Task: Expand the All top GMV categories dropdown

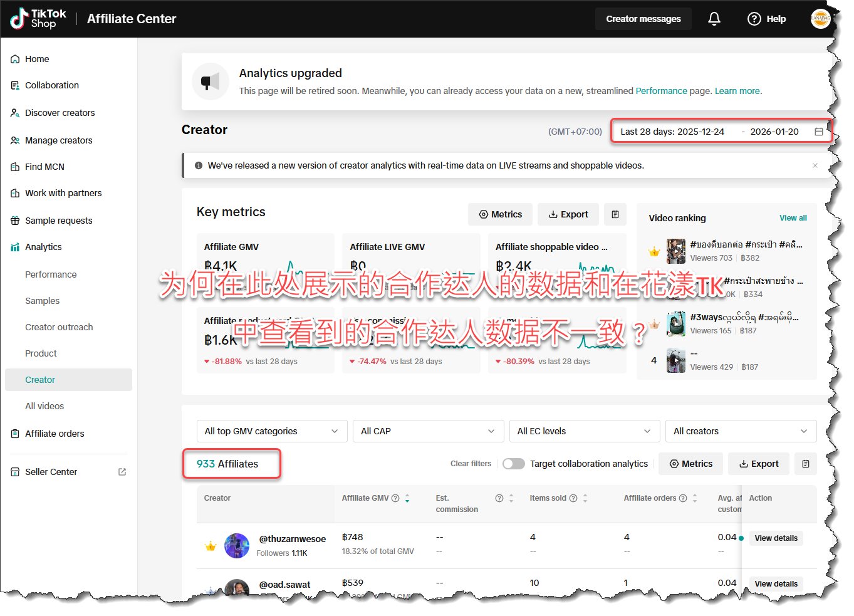Action: (271, 431)
